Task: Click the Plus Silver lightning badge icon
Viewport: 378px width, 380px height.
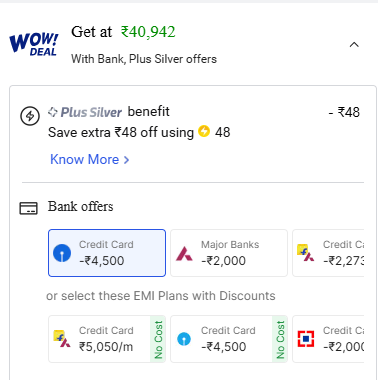Action: coord(30,116)
